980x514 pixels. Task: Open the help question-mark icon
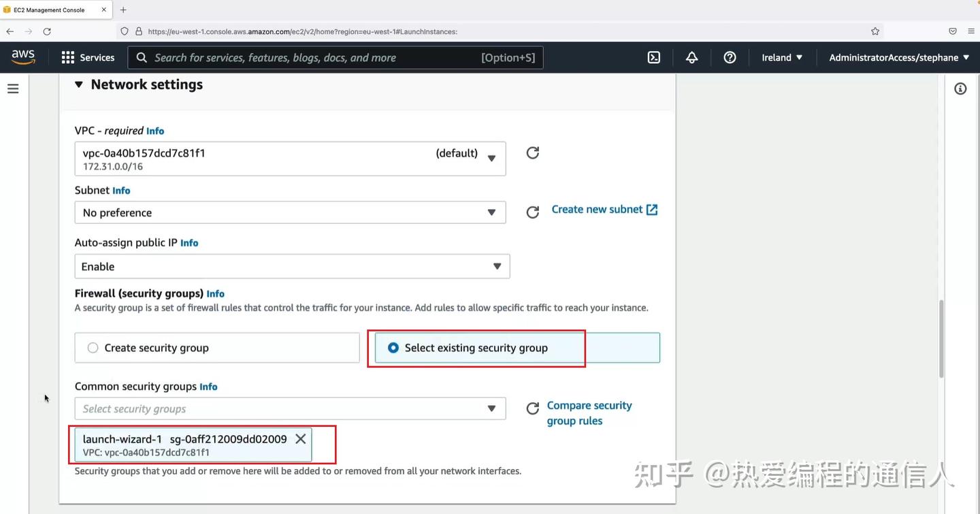(x=730, y=57)
